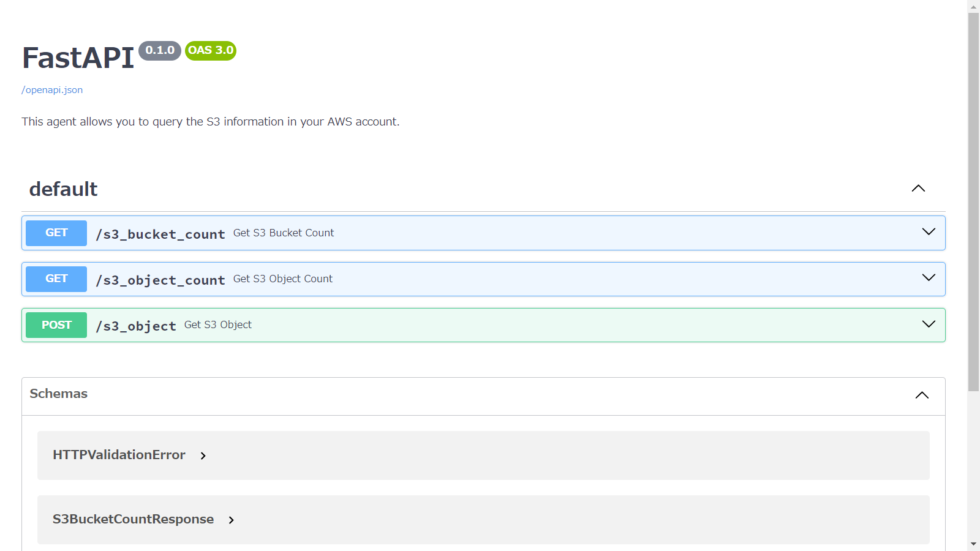Click the POST badge for /s3_object
This screenshot has width=980, height=551.
56,325
